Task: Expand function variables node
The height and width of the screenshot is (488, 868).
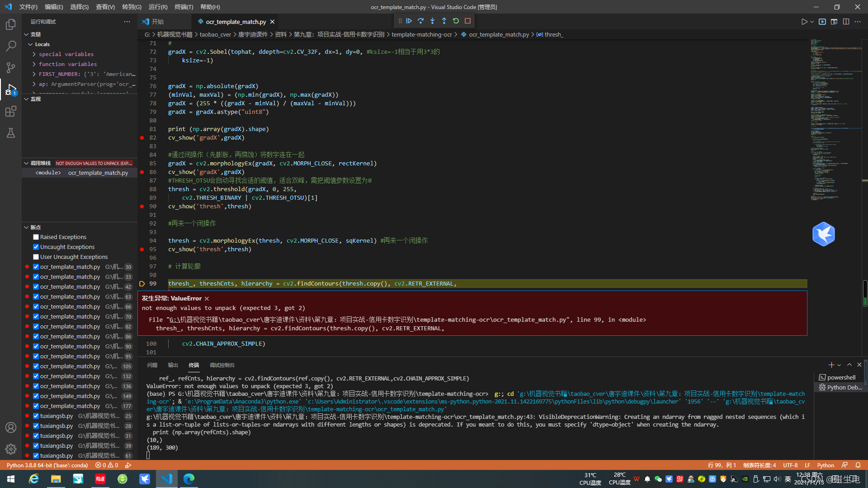Action: point(34,64)
